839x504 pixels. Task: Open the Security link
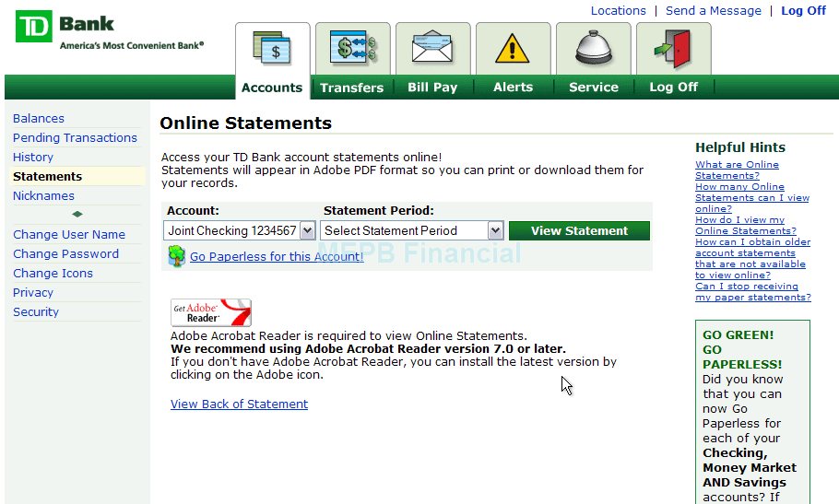click(x=36, y=311)
